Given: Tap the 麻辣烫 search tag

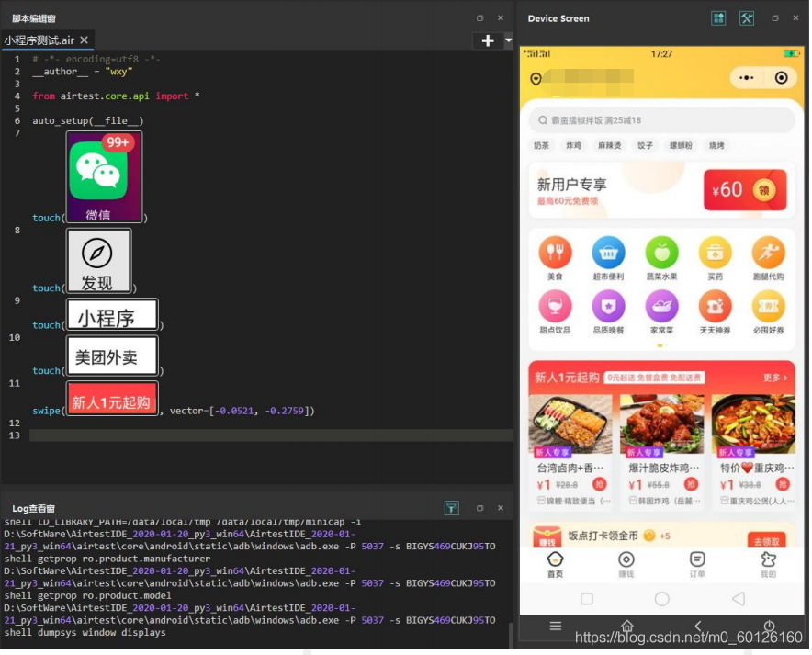Looking at the screenshot, I should [609, 145].
